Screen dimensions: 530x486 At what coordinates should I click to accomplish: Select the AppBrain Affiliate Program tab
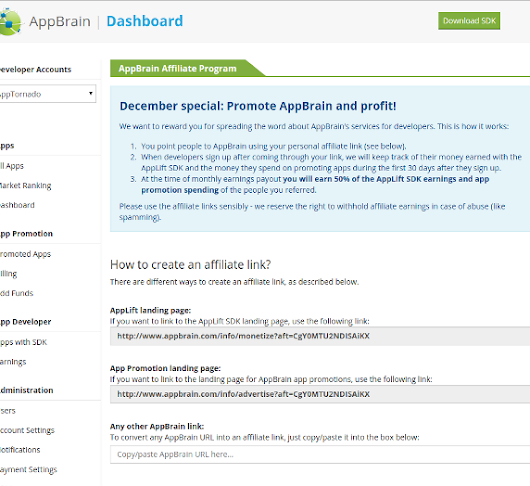pyautogui.click(x=177, y=69)
